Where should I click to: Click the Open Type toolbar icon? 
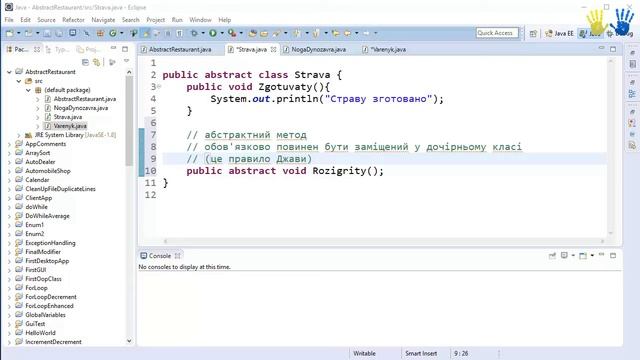click(253, 33)
